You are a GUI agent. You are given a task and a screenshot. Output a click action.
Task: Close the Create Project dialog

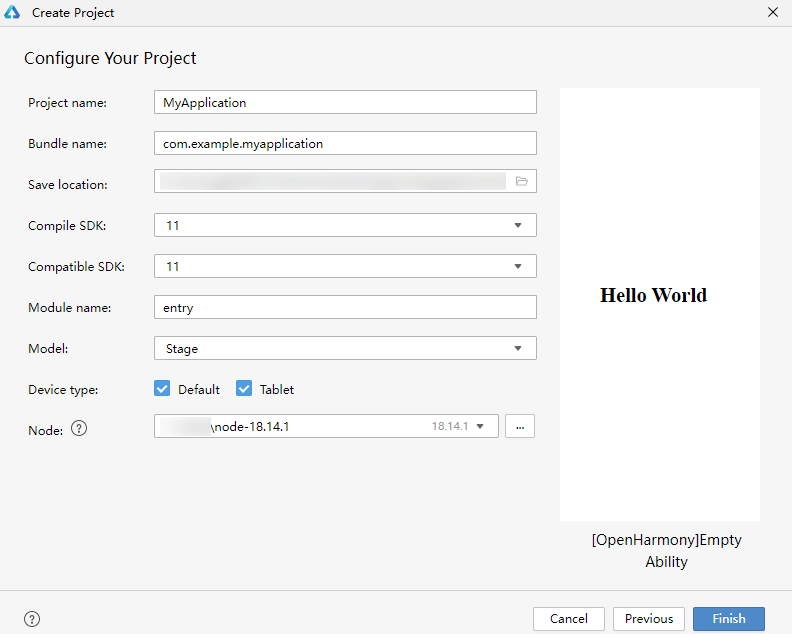pyautogui.click(x=772, y=13)
